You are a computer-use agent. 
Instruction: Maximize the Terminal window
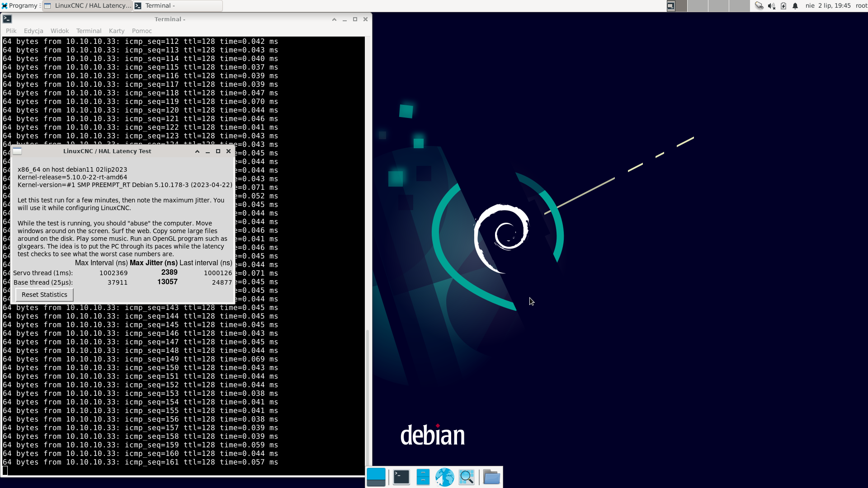click(355, 19)
